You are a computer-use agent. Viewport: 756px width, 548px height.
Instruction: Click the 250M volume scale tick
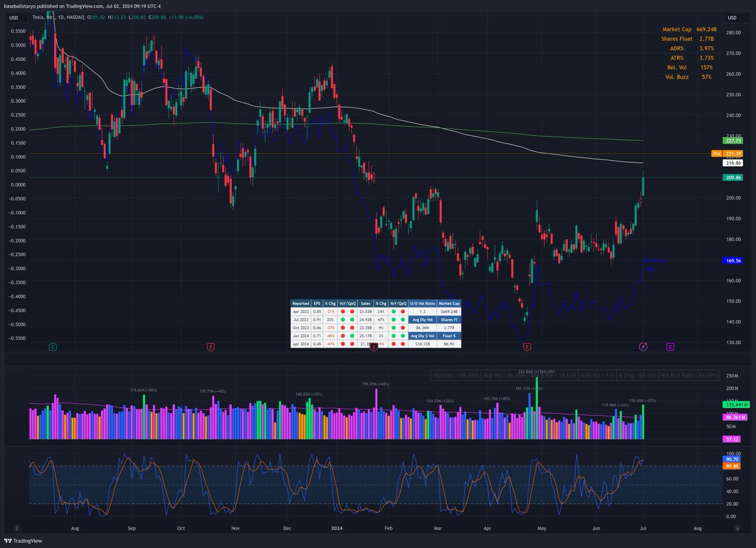[x=733, y=376]
